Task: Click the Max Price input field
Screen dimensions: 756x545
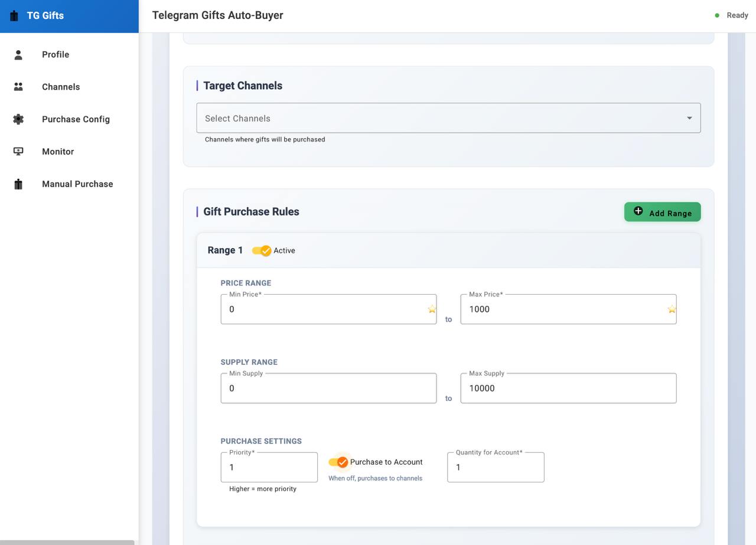Action: point(568,309)
